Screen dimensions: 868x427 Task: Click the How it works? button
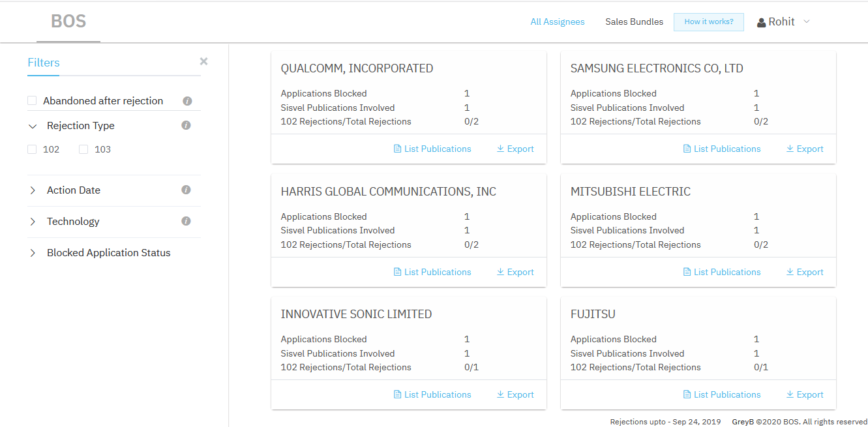coord(709,22)
